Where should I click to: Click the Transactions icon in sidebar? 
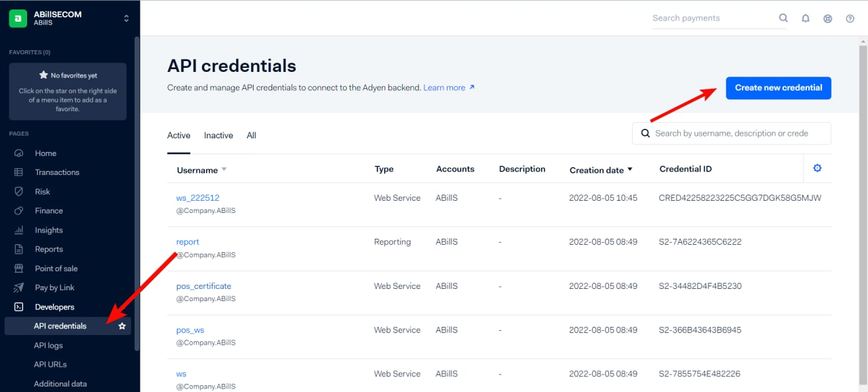(x=19, y=172)
